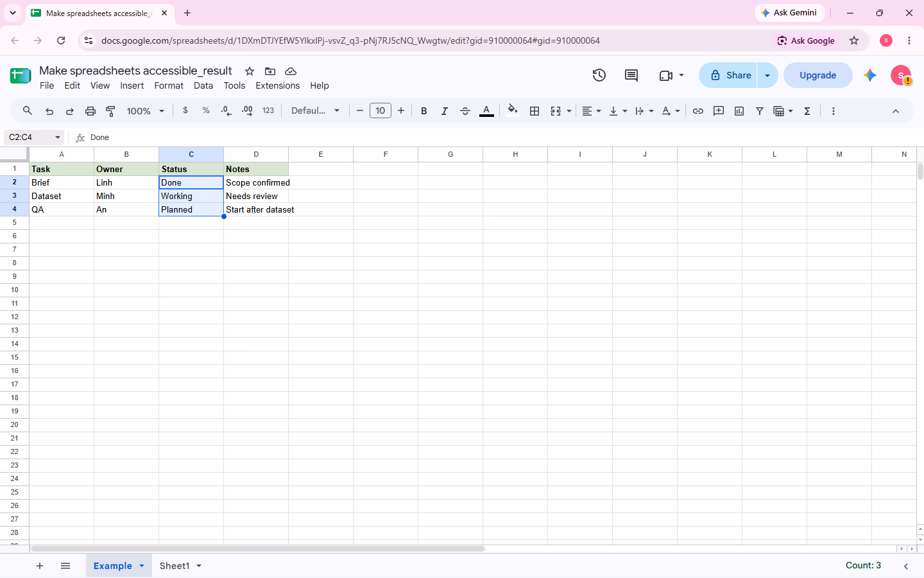Open the comments panel
The height and width of the screenshot is (578, 924).
click(631, 75)
